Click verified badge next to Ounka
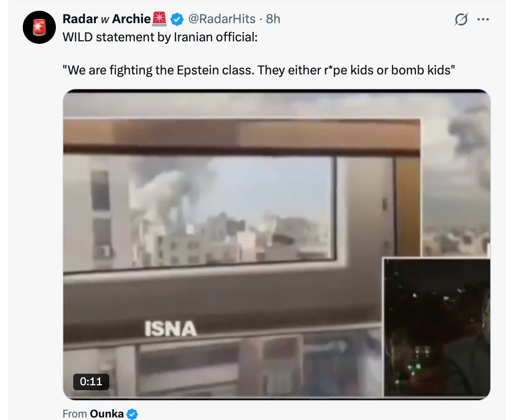This screenshot has width=518, height=420. [x=132, y=414]
